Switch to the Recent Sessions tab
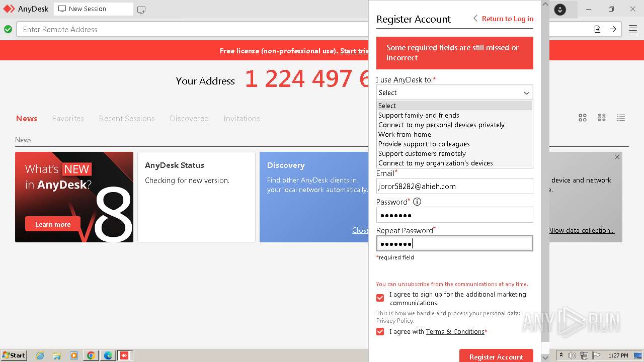The height and width of the screenshot is (362, 644). pyautogui.click(x=127, y=119)
